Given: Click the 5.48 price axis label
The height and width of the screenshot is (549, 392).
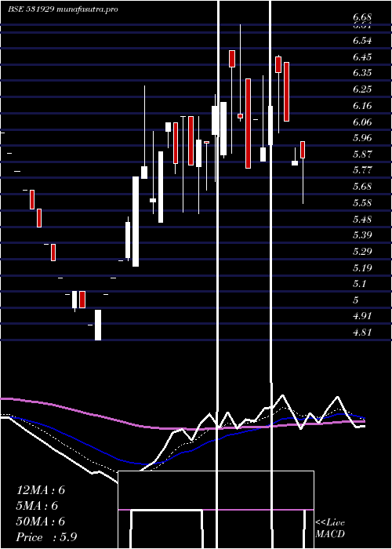Looking at the screenshot, I should point(362,219).
